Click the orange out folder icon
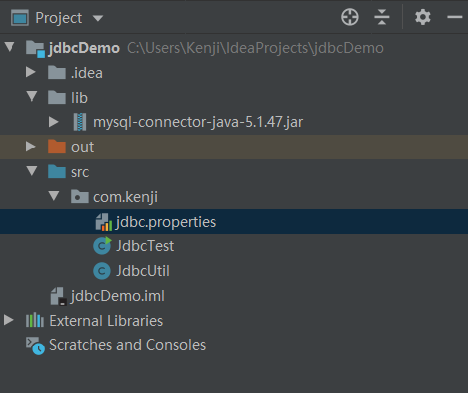The height and width of the screenshot is (393, 468). click(57, 146)
